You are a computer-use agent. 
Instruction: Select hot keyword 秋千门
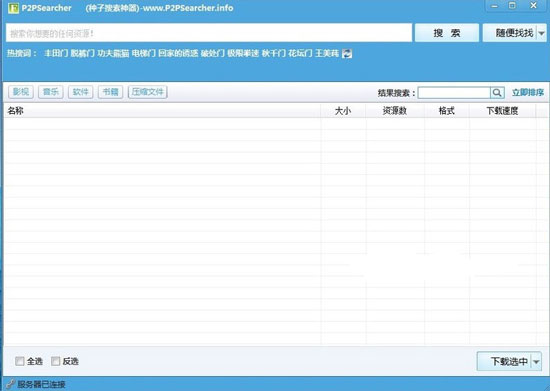[274, 53]
